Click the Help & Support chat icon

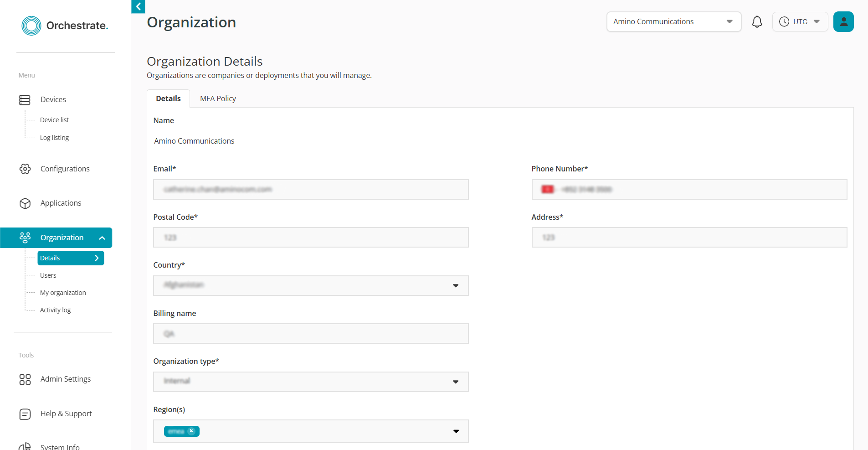coord(25,414)
